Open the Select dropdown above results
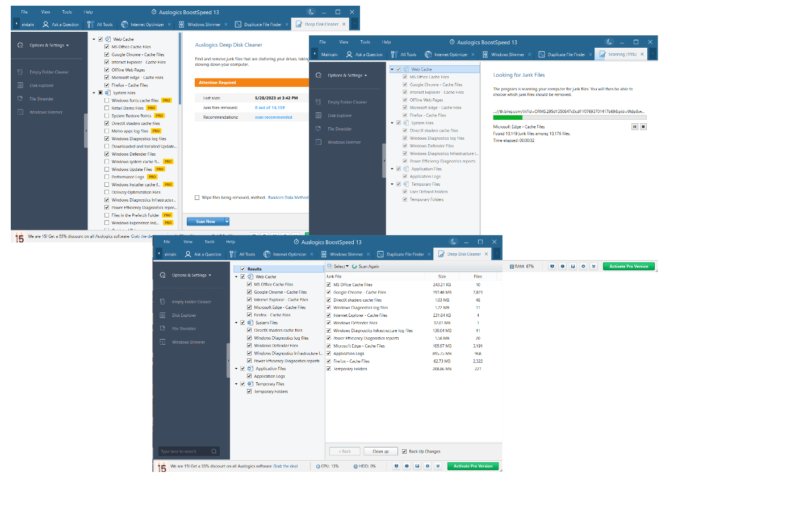Screen dimensions: 812x531 tap(340, 266)
